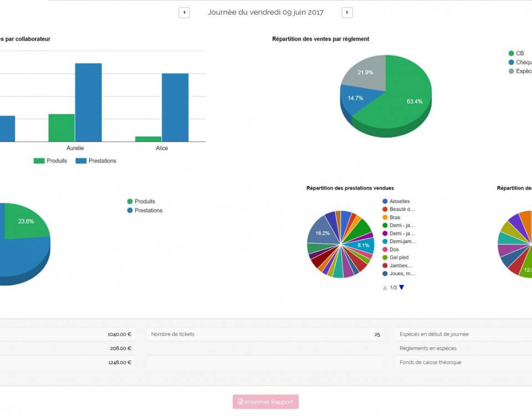Click the pink Dos legend marker
532x416 pixels.
tap(385, 250)
